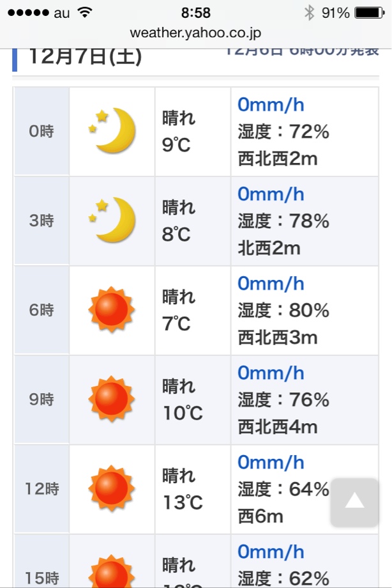Open the 0mm/h rainfall link for 12時
Screen dimensions: 392x588
pyautogui.click(x=271, y=462)
